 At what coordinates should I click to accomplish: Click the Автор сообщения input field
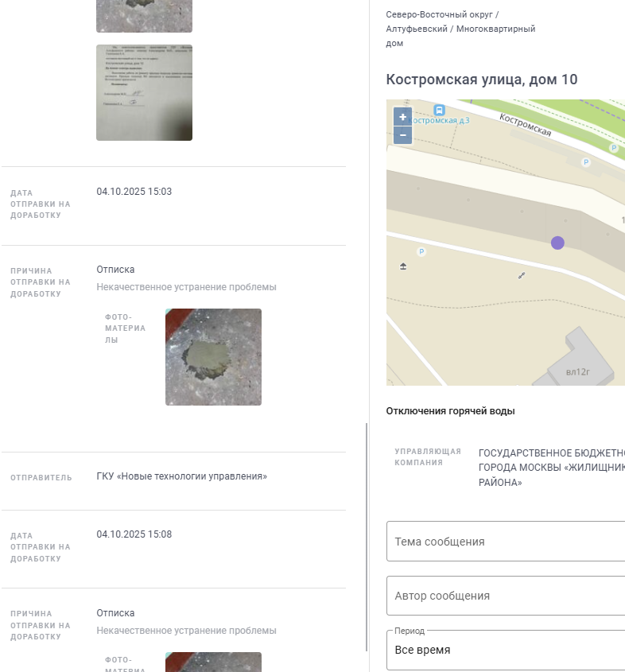click(506, 596)
